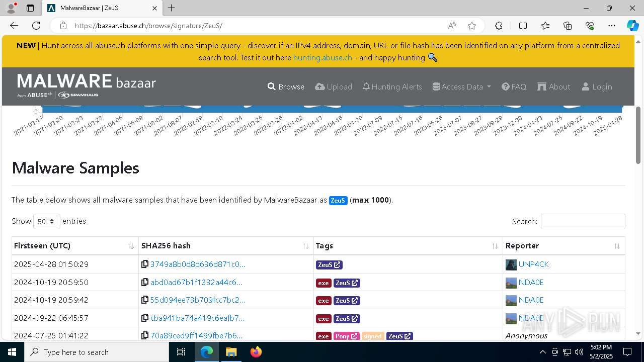Launch the Copilot icon in the toolbar
The height and width of the screenshot is (362, 644).
point(632,26)
